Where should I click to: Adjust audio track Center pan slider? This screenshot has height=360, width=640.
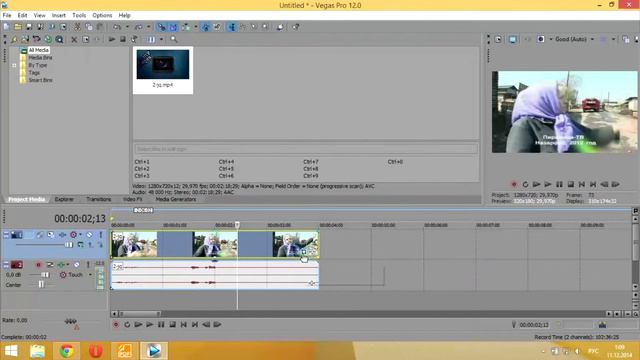click(x=41, y=284)
